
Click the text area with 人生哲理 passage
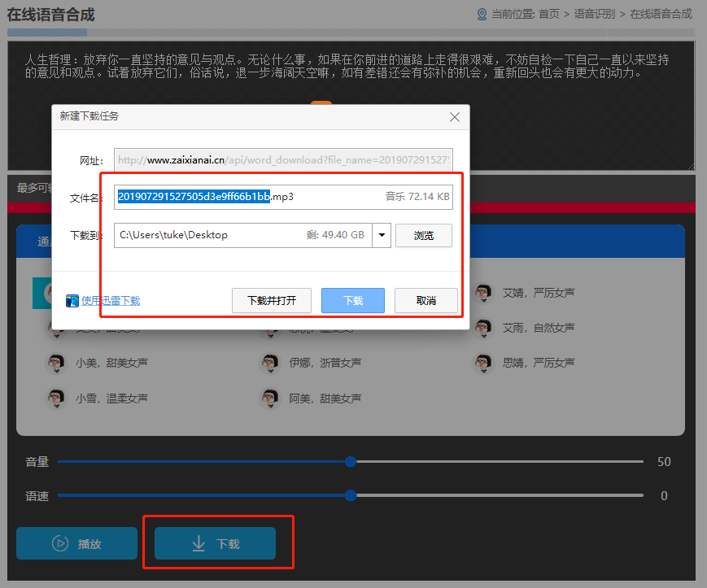pyautogui.click(x=351, y=106)
